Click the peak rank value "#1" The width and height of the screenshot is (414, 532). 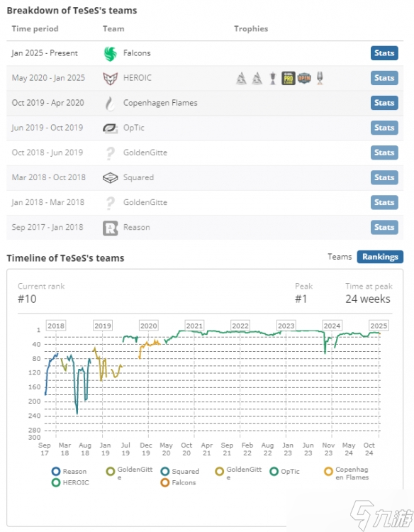[301, 299]
